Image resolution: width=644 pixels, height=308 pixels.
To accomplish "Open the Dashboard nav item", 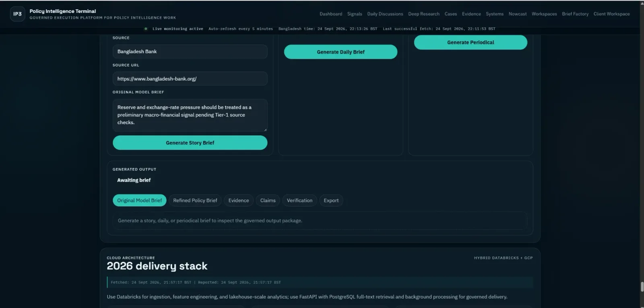I will 331,14.
